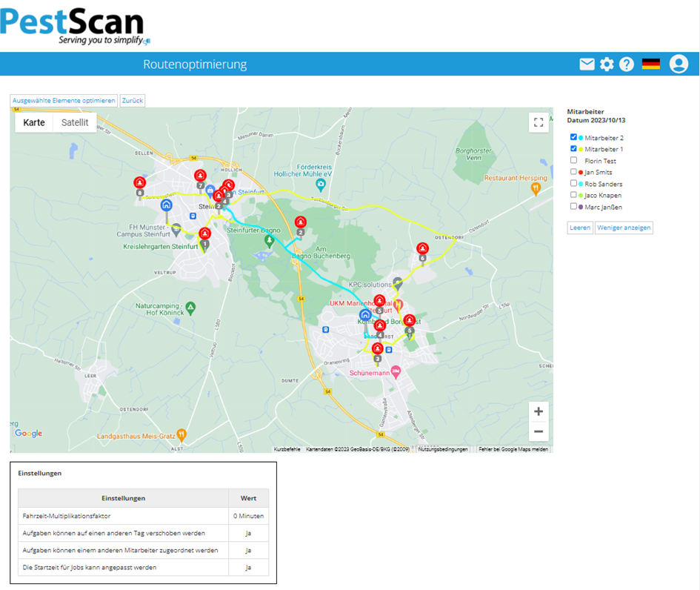Click Landgasthaus Meis-Gratz restaurant pin
700x590 pixels.
tap(181, 434)
